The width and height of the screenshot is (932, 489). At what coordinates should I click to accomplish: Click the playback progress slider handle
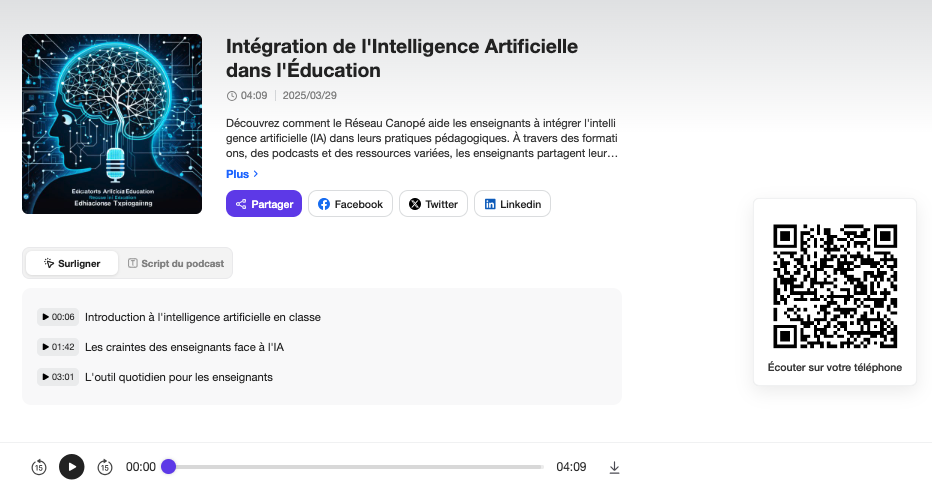point(169,467)
